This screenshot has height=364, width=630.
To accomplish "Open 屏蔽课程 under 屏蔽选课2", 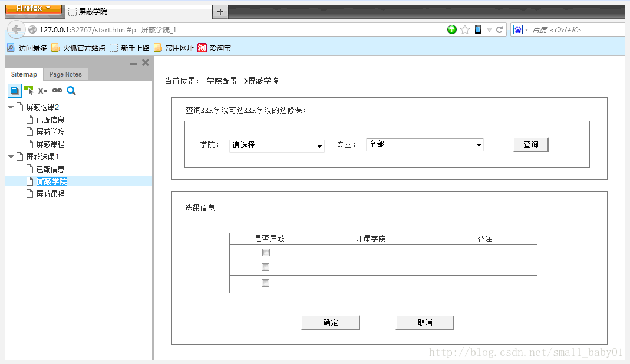I will (x=50, y=144).
